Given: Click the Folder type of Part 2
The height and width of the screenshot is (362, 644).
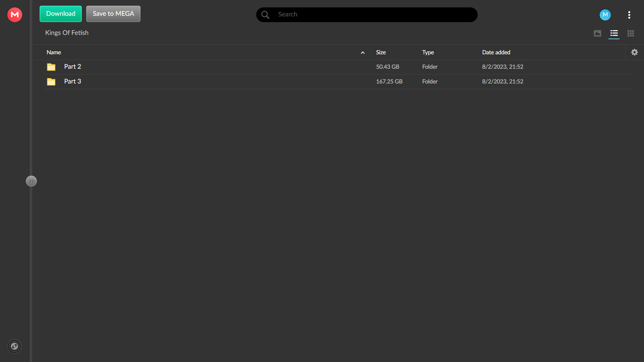Looking at the screenshot, I should pyautogui.click(x=430, y=67).
